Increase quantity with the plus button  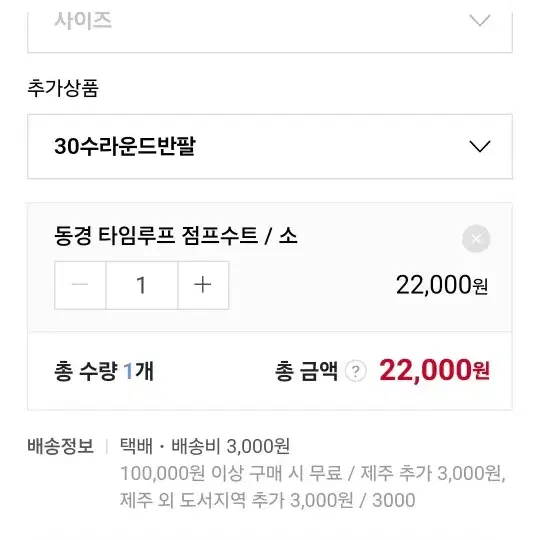tap(203, 285)
